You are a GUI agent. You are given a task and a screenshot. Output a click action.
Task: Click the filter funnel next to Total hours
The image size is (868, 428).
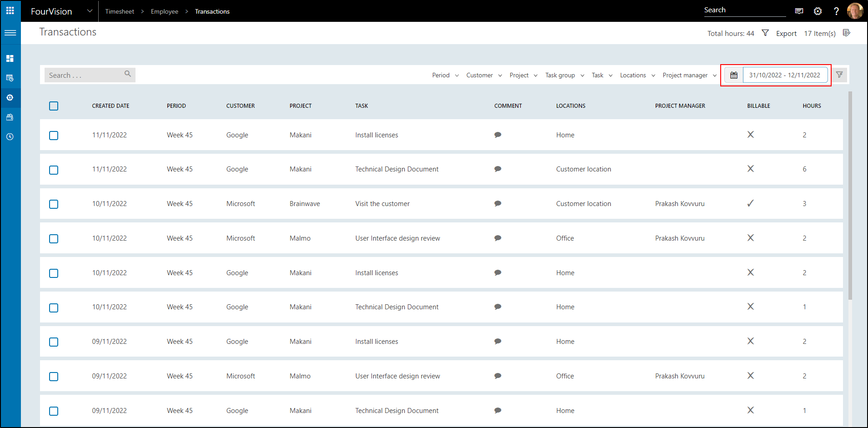[x=765, y=33]
